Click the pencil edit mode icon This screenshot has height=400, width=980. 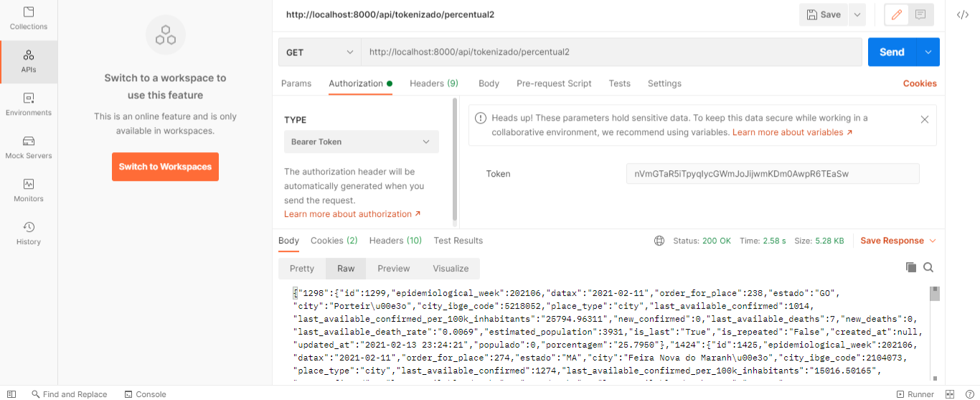[896, 14]
